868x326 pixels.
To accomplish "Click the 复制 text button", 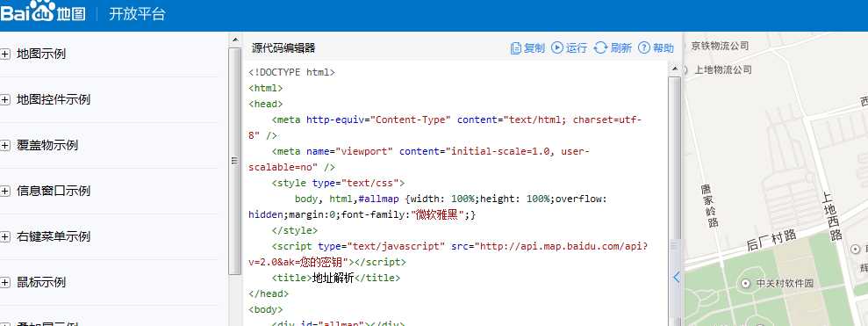I will point(534,48).
